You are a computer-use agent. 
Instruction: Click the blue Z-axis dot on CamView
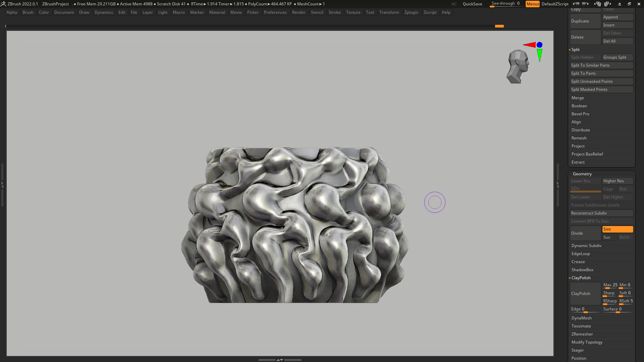pyautogui.click(x=539, y=45)
